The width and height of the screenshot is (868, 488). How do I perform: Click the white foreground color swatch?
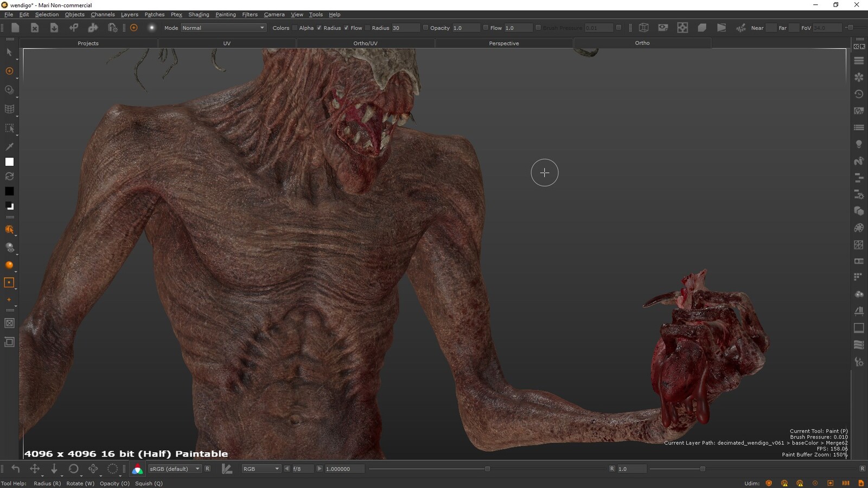9,162
